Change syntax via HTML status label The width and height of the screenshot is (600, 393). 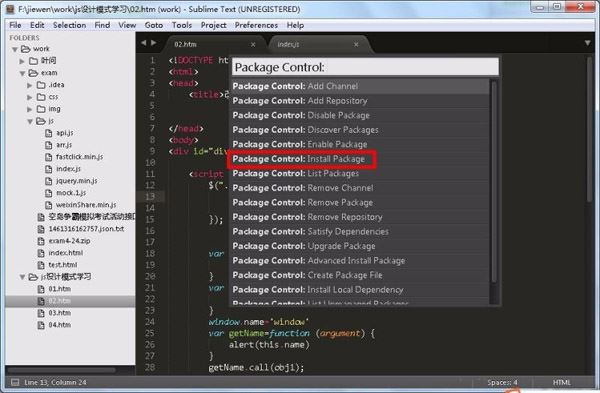tap(562, 382)
